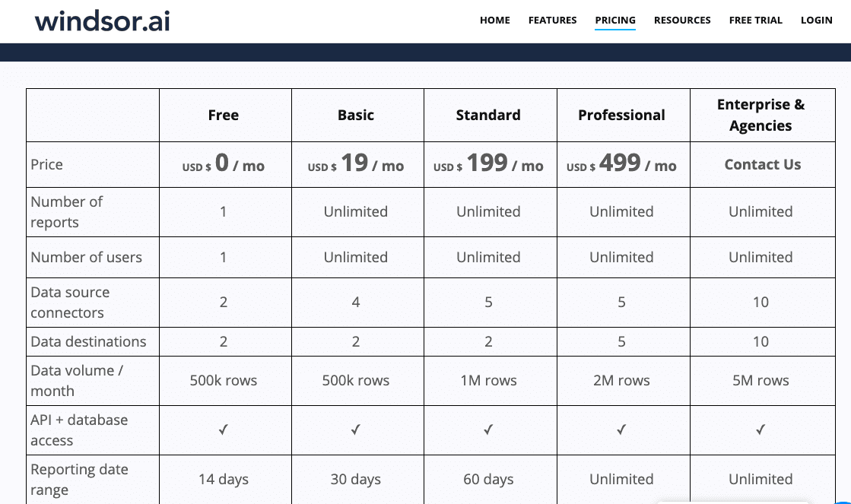Click the API access checkmark under Professional

click(621, 430)
